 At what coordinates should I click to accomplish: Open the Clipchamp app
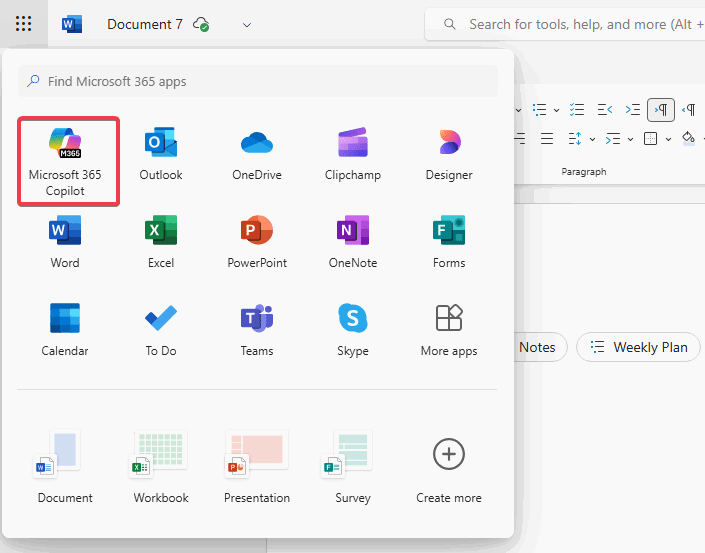click(x=353, y=155)
